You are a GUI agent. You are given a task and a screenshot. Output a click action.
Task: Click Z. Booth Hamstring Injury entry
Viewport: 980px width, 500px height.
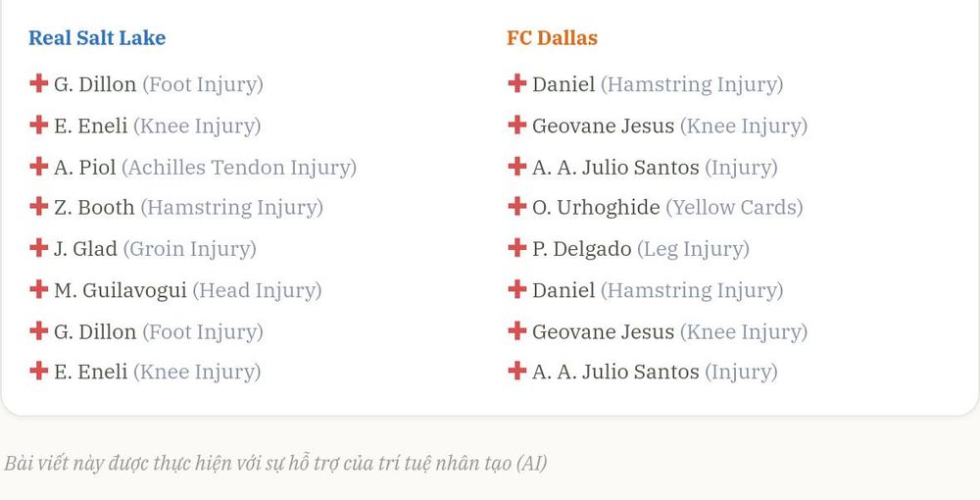tap(176, 208)
